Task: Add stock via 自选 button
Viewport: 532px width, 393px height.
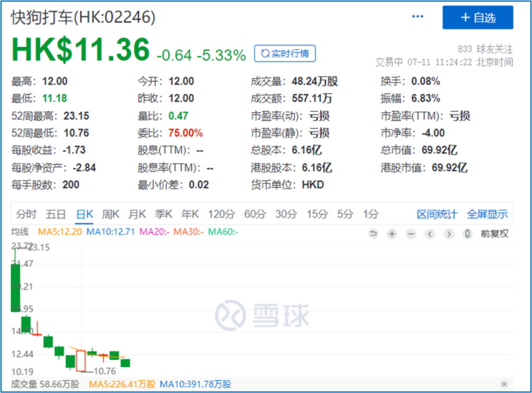Action: click(478, 18)
